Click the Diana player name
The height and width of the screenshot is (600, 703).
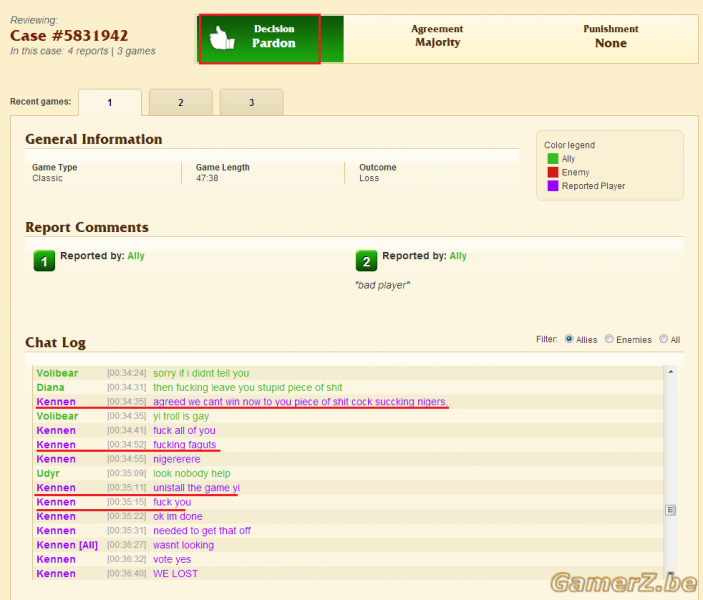tap(50, 387)
